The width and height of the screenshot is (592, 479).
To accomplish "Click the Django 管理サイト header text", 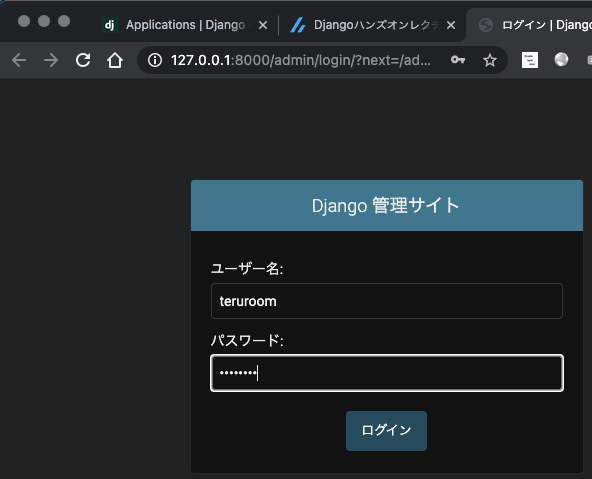I will click(385, 206).
